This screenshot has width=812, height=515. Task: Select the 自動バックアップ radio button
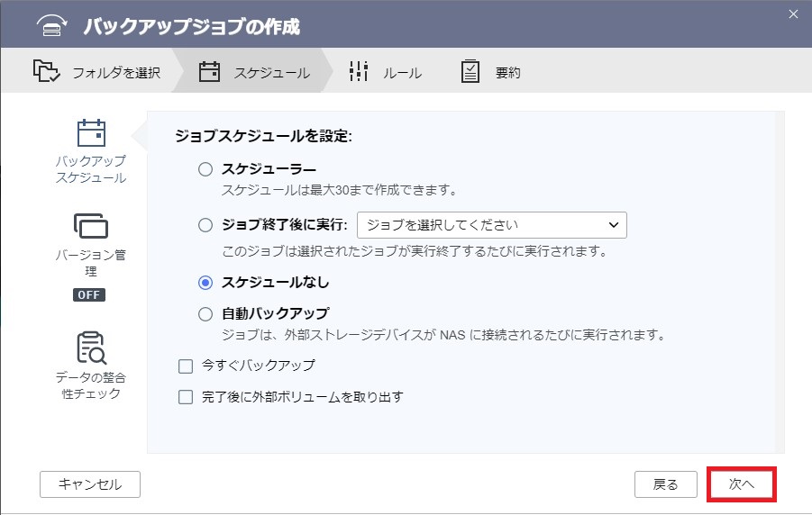point(205,314)
